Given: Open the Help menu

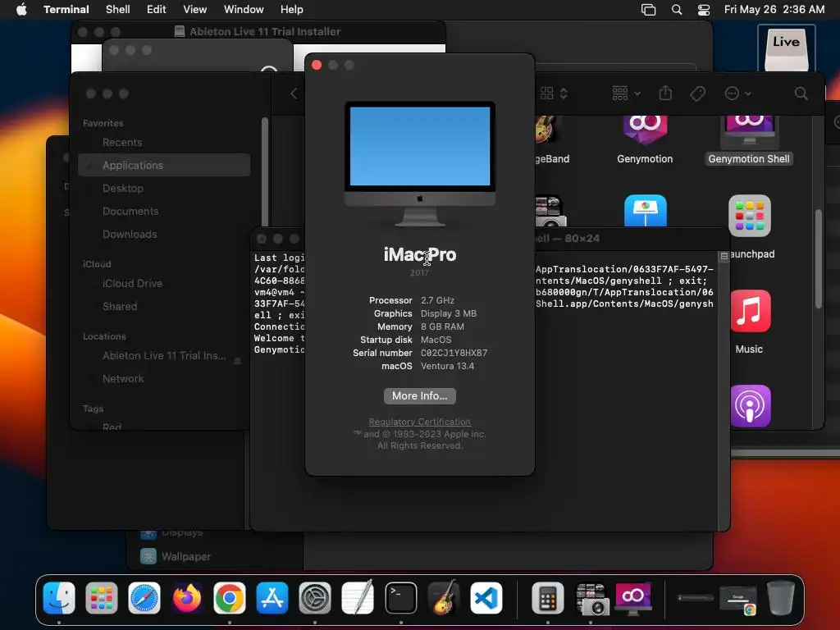Looking at the screenshot, I should [x=292, y=10].
